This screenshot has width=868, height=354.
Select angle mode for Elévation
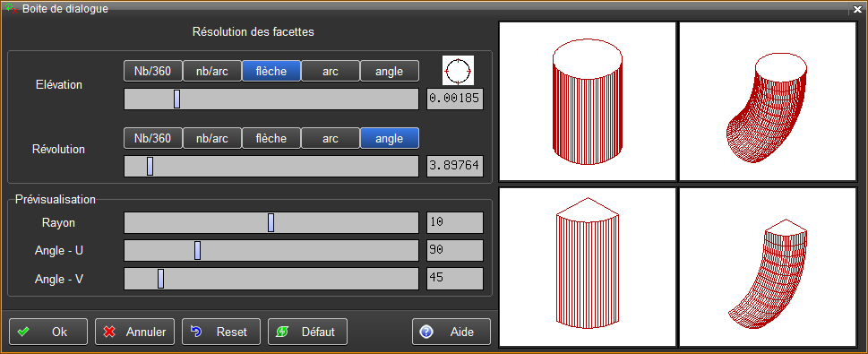click(389, 71)
